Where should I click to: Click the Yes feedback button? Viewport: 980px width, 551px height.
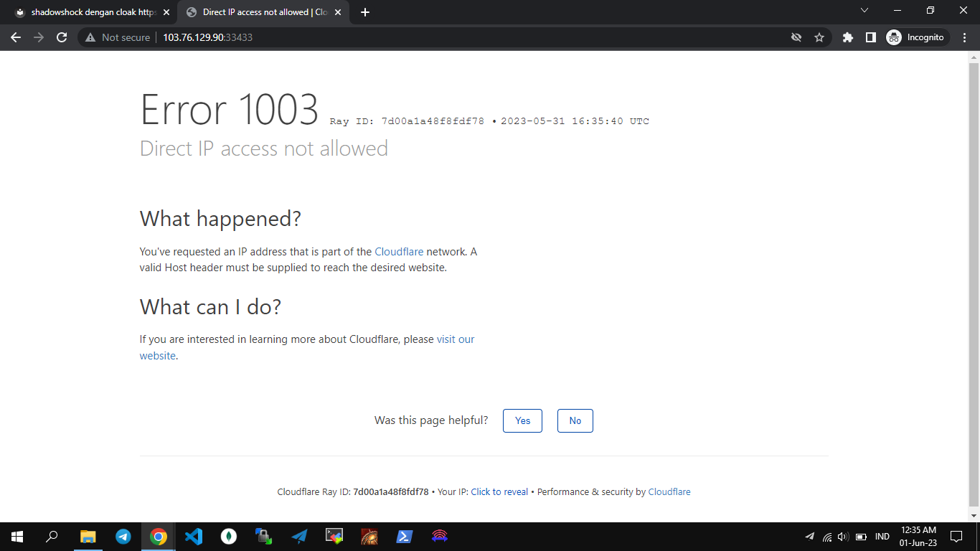522,420
